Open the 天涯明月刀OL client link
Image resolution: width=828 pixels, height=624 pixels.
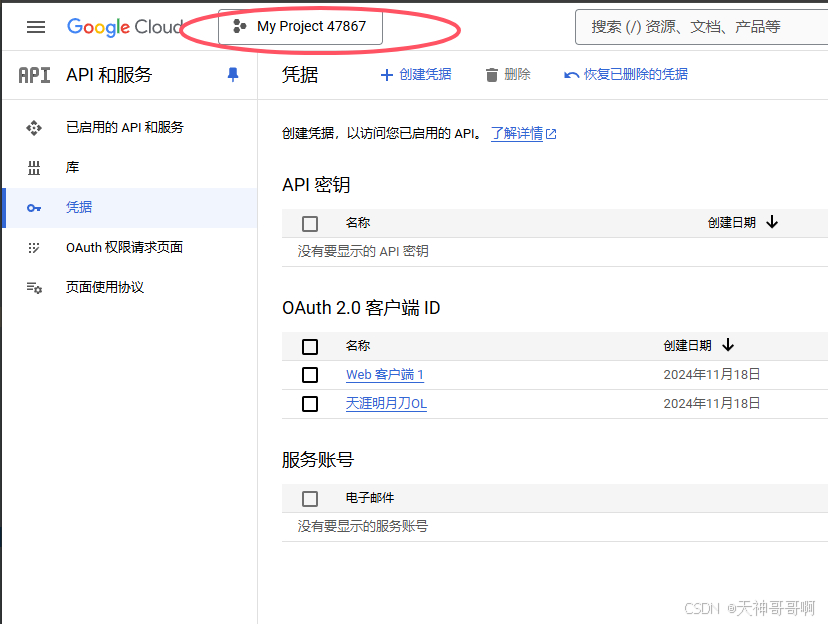coord(386,404)
